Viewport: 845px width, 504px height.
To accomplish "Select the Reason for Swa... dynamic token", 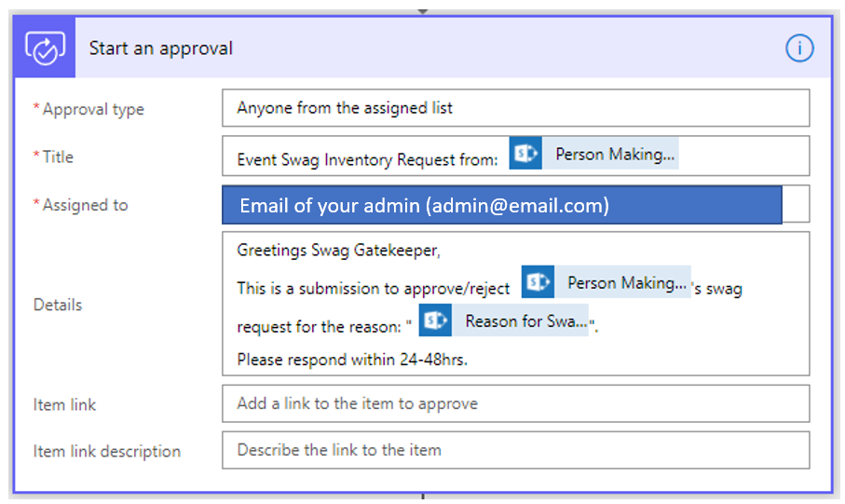I will pos(525,321).
